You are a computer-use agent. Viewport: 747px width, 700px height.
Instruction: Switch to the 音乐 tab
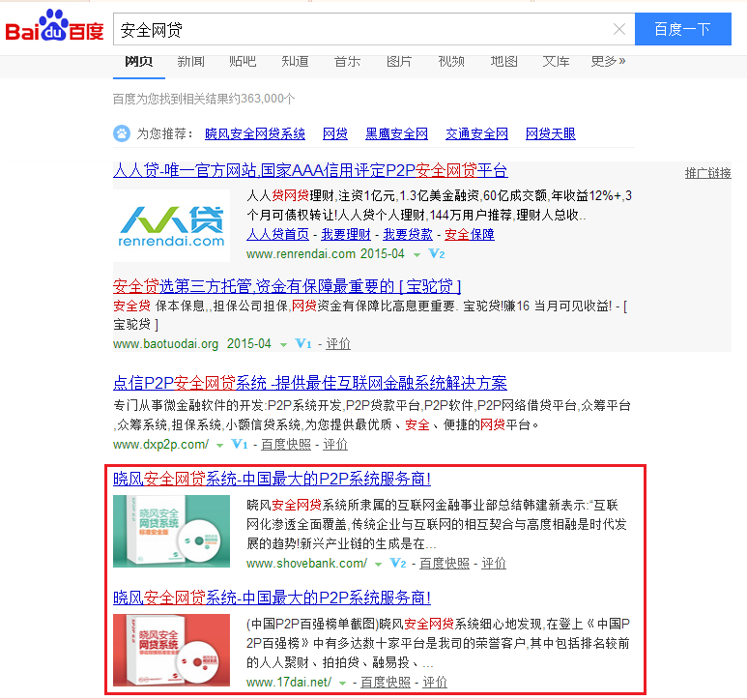click(x=347, y=61)
